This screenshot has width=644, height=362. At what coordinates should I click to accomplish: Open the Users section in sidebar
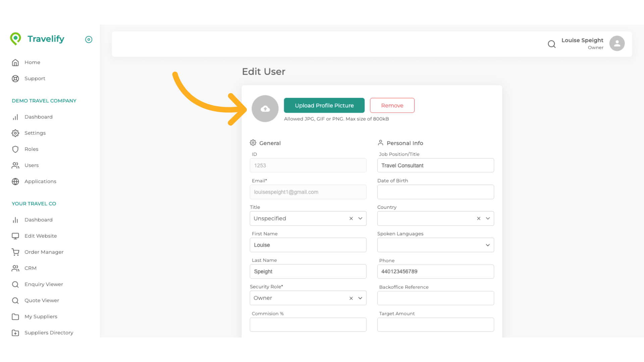32,165
